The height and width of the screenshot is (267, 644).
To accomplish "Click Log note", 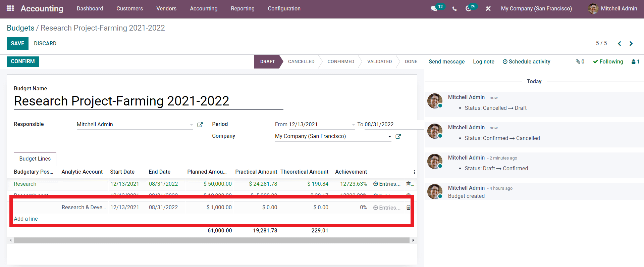I will pos(483,61).
